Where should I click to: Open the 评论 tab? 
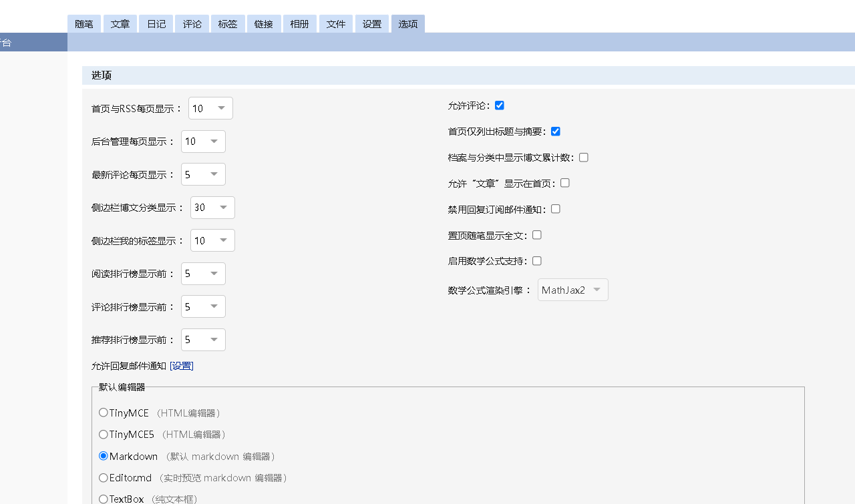[192, 24]
